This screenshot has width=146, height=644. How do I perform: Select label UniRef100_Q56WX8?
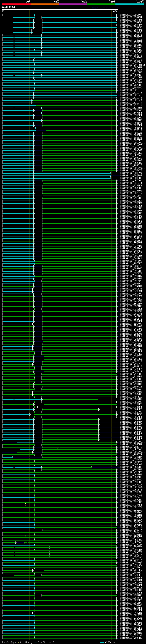131,170
